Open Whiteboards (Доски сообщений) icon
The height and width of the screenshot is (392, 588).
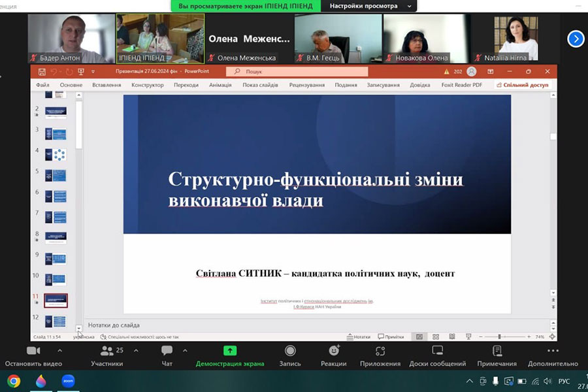pyautogui.click(x=437, y=351)
